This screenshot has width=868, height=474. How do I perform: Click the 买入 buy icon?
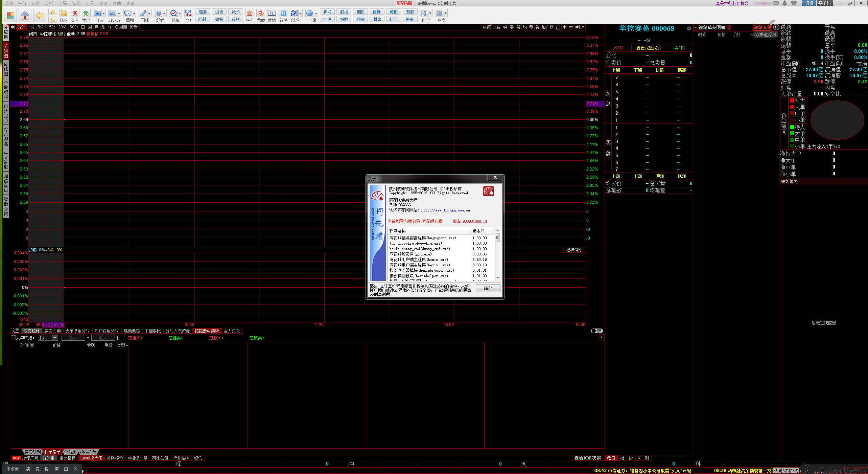tap(75, 13)
